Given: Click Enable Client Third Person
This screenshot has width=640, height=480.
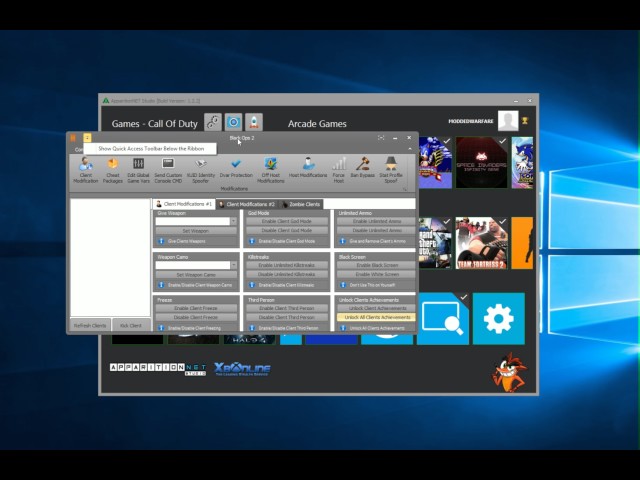Looking at the screenshot, I should coord(287,308).
